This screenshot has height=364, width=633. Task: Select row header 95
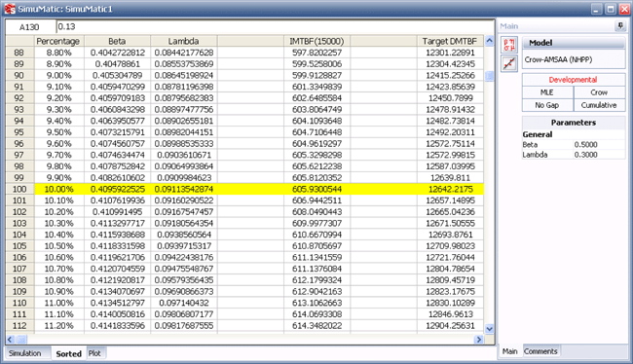point(19,132)
